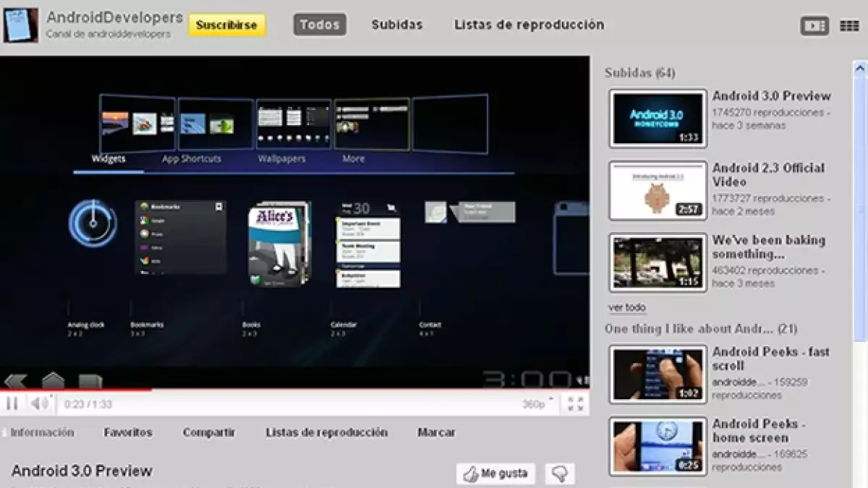The width and height of the screenshot is (868, 488).
Task: Click the thumbs down dislike icon
Action: pos(560,474)
